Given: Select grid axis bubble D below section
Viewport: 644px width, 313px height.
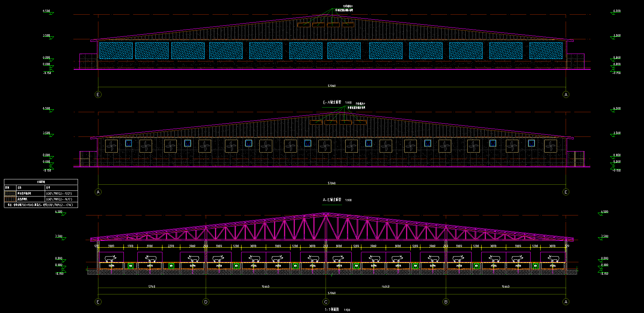Looking at the screenshot, I should 206,302.
